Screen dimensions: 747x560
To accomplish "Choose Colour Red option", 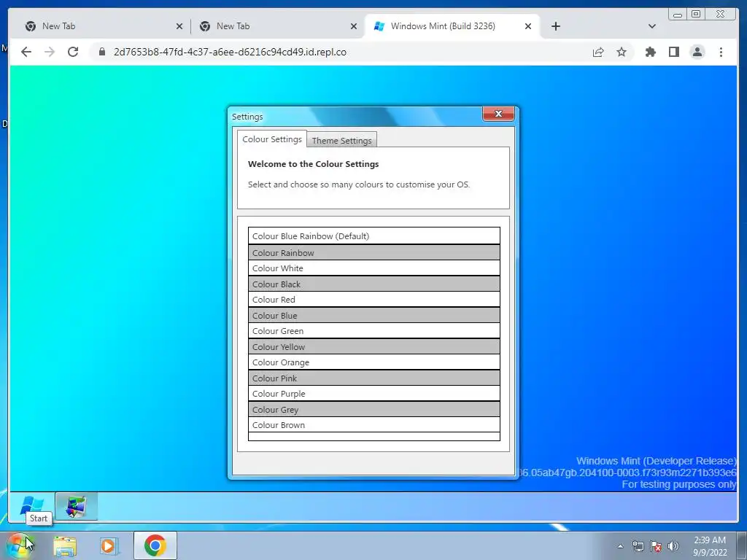I will tap(374, 300).
